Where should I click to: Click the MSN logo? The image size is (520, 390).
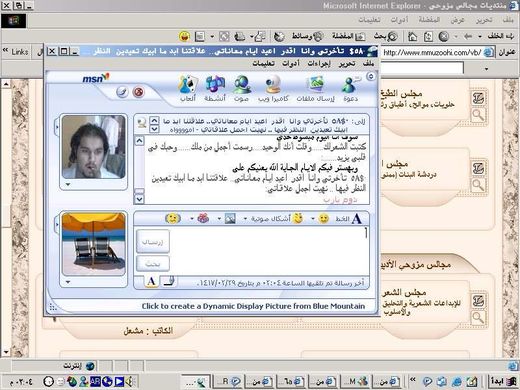96,78
